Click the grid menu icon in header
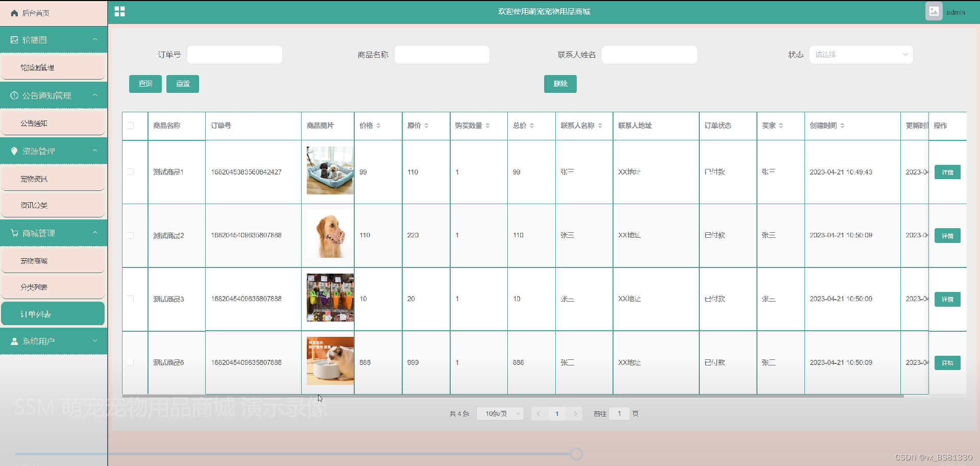 119,12
